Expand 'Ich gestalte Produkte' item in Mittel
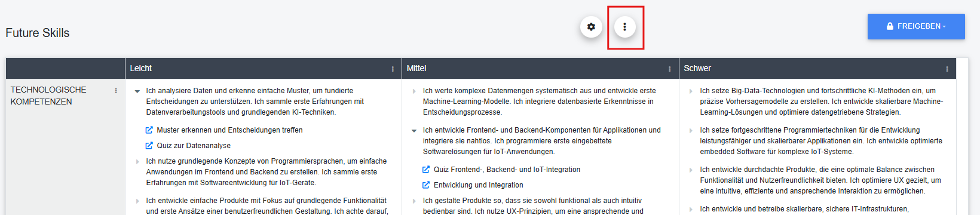 click(414, 201)
